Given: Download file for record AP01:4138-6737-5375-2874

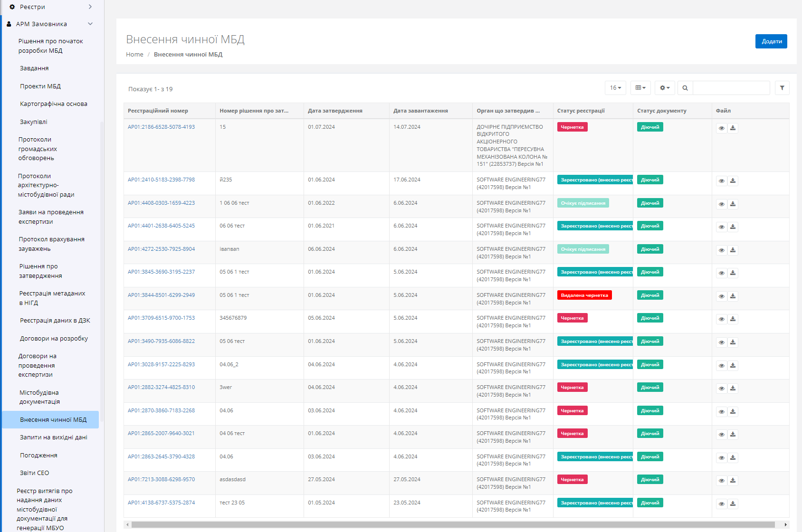Looking at the screenshot, I should 733,504.
